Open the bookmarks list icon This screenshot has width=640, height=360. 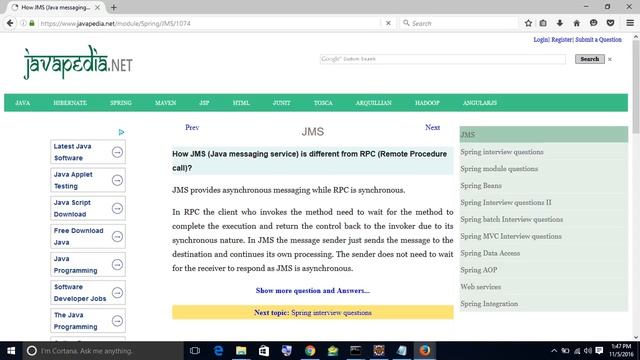[543, 23]
